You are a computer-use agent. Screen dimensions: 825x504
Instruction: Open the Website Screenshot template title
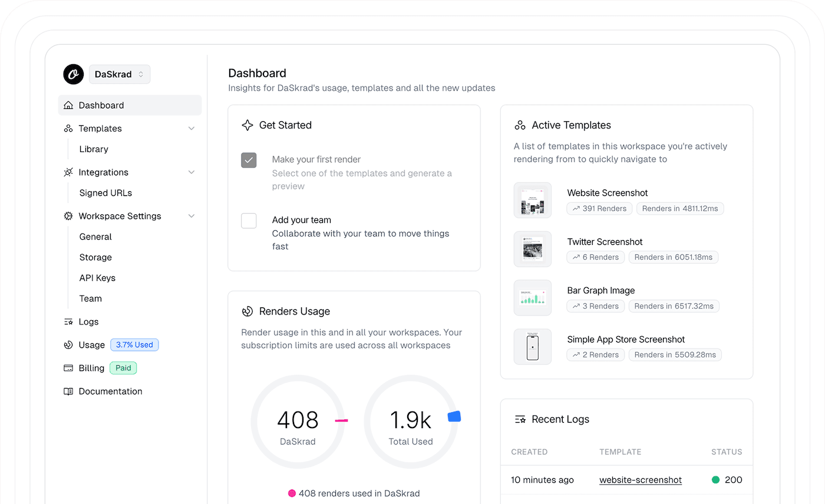608,193
